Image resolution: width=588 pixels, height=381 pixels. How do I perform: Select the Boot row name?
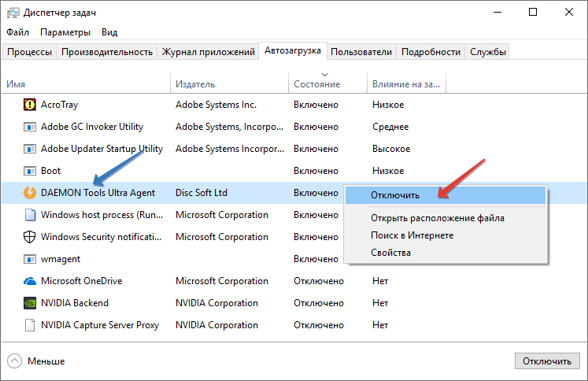pyautogui.click(x=50, y=171)
